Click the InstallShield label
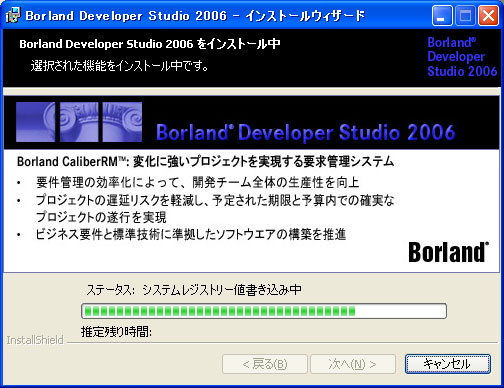The width and height of the screenshot is (504, 388). pos(35,340)
